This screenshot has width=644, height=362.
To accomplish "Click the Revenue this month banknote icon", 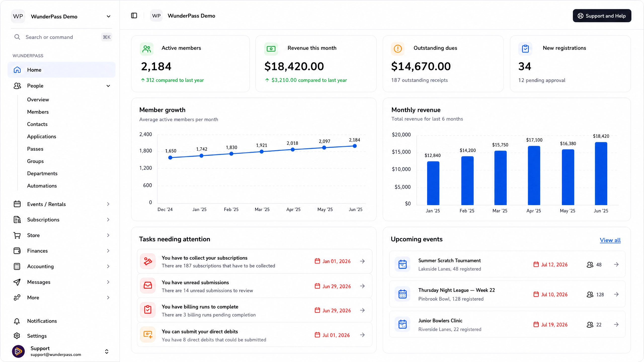I will pos(271,49).
